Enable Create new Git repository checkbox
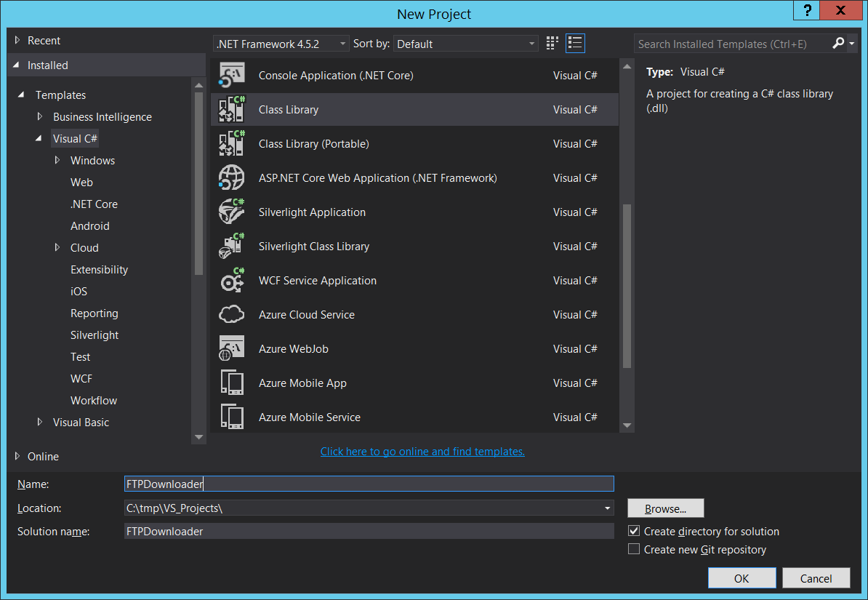This screenshot has height=600, width=868. click(x=634, y=549)
